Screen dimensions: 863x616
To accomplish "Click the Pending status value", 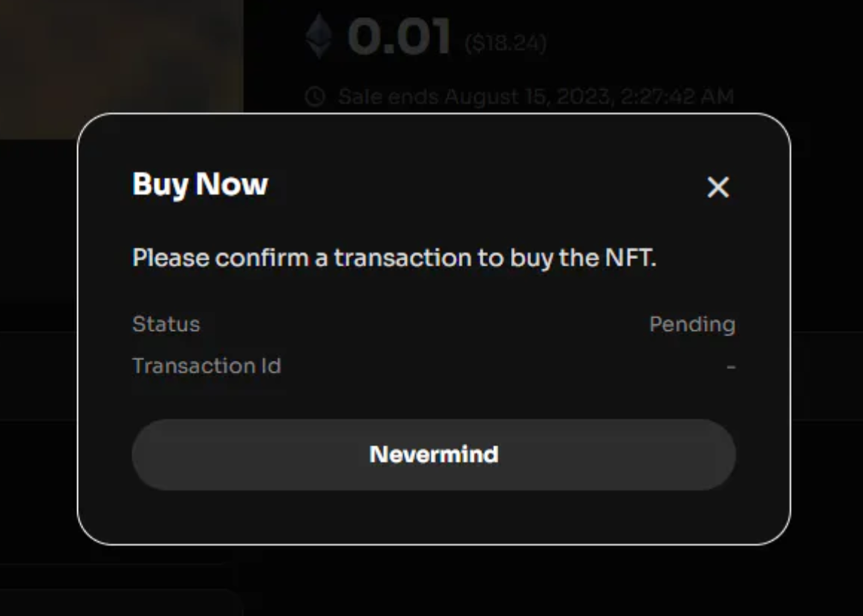I will click(692, 324).
